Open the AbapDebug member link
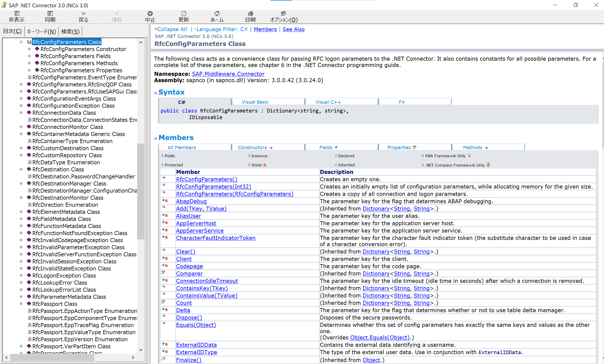The height and width of the screenshot is (364, 604). point(191,201)
